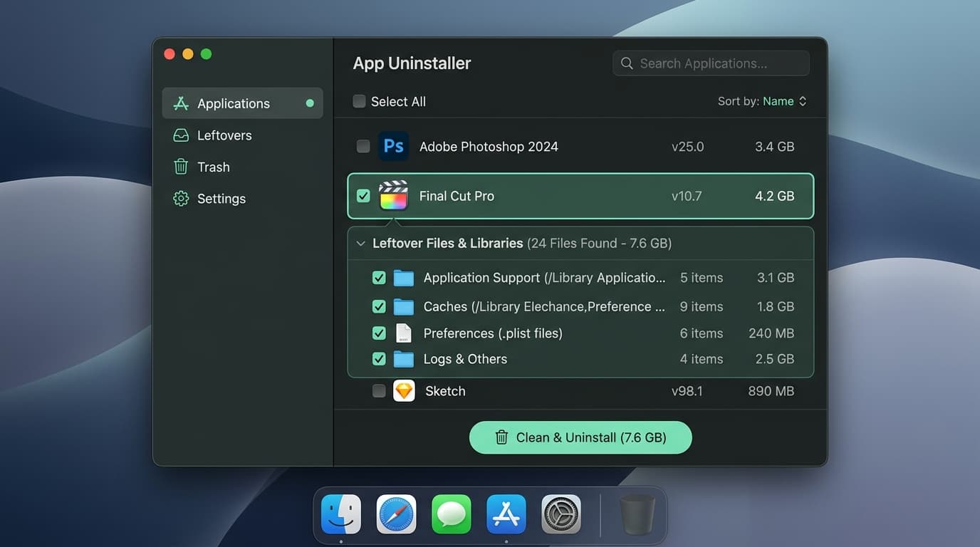Click the Preferences plist document icon
980x547 pixels.
pos(404,333)
